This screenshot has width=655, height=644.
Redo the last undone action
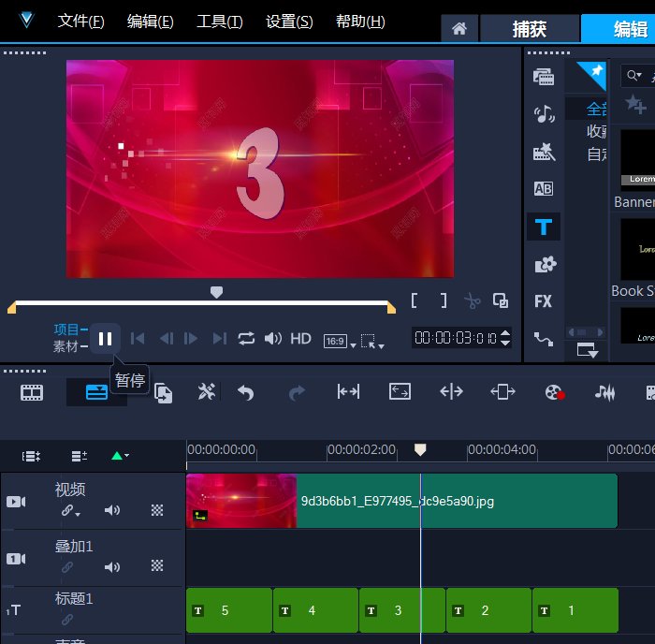pyautogui.click(x=297, y=393)
